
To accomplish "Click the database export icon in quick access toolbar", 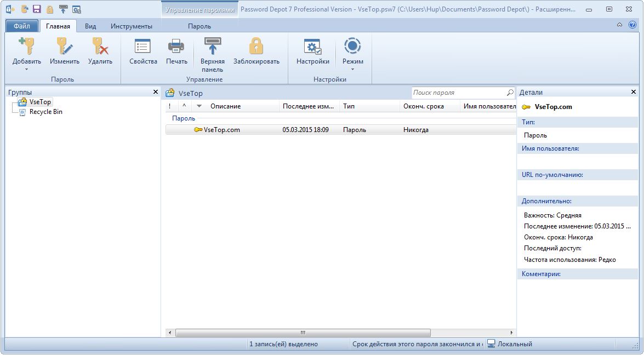I will pyautogui.click(x=25, y=9).
